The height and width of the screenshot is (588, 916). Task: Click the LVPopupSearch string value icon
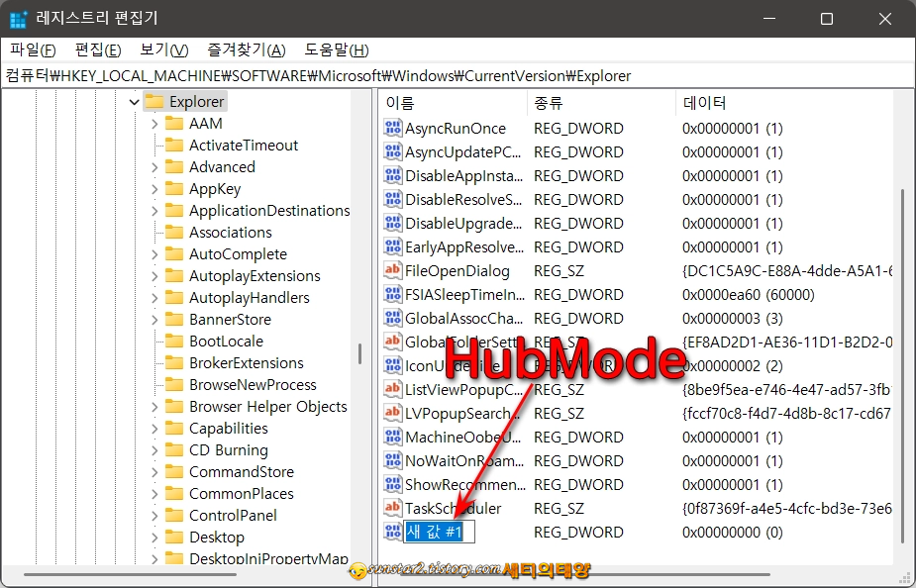(x=392, y=414)
